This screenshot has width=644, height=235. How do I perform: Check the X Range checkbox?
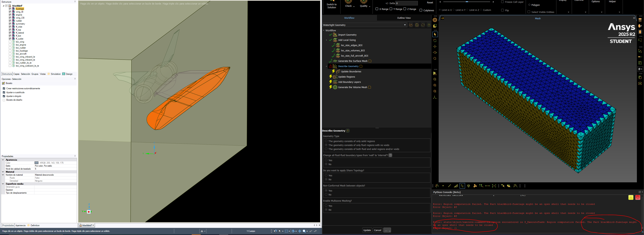click(x=377, y=9)
